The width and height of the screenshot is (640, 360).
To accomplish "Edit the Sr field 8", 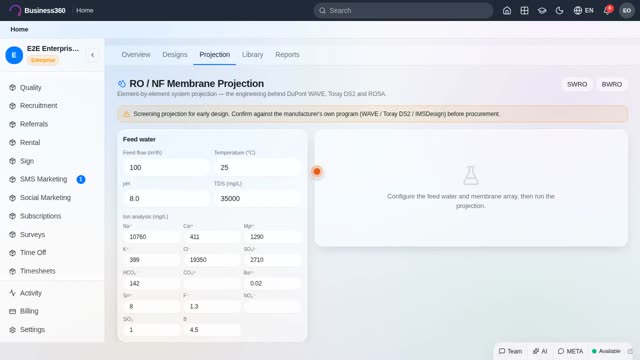I will click(151, 306).
